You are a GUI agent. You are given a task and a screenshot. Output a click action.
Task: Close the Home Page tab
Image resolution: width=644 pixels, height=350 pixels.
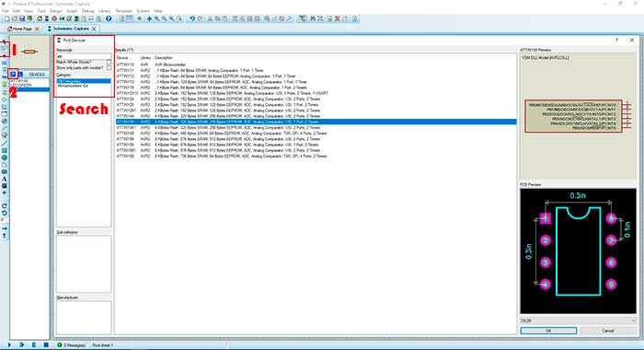(x=37, y=29)
